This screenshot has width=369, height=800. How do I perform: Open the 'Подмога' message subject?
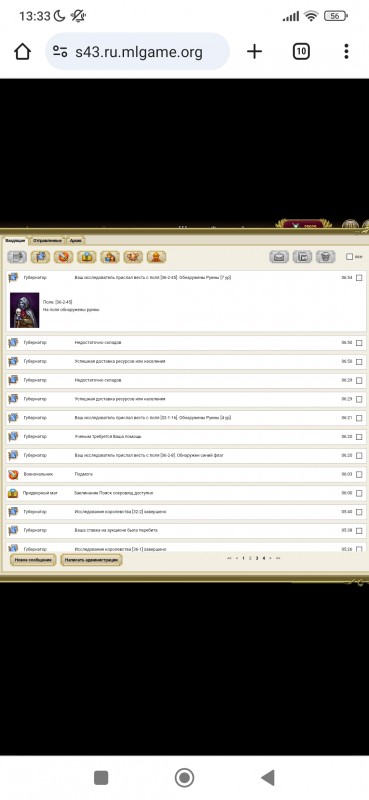pos(84,474)
